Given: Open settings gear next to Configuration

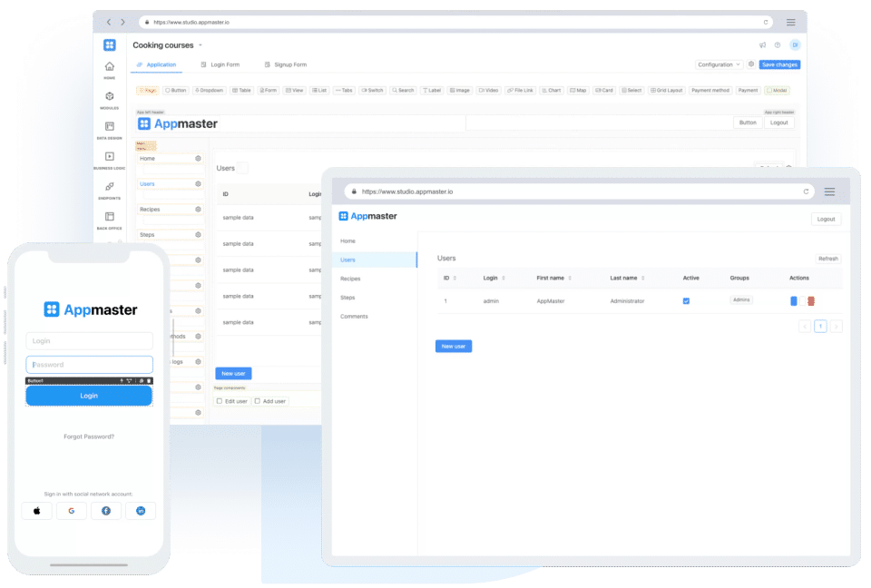Looking at the screenshot, I should click(x=751, y=64).
